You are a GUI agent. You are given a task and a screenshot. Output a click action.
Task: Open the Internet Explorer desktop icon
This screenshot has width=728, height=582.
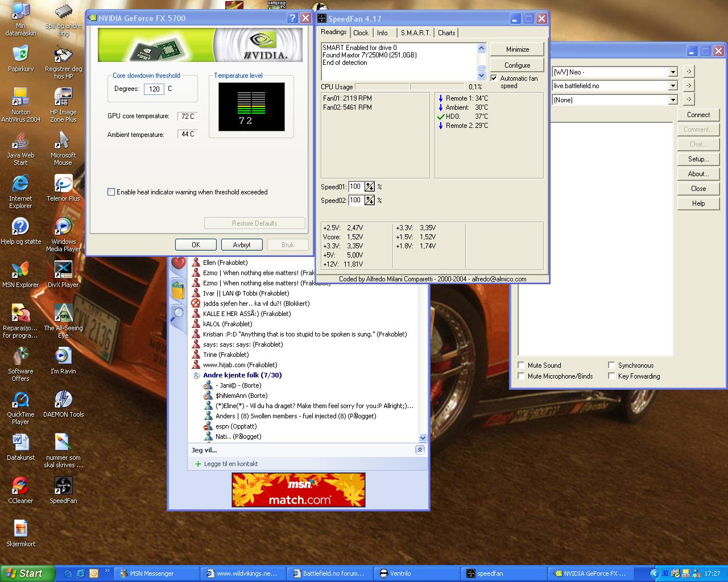(20, 192)
